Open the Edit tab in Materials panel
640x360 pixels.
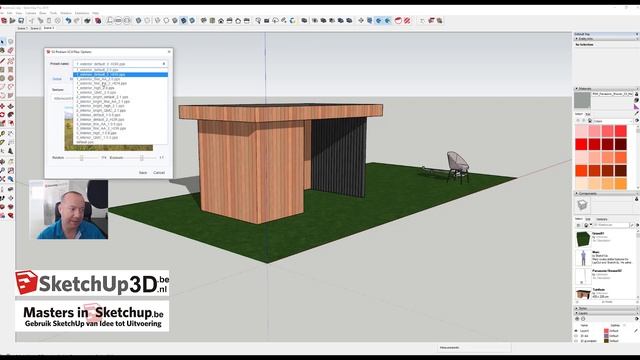[x=588, y=114]
